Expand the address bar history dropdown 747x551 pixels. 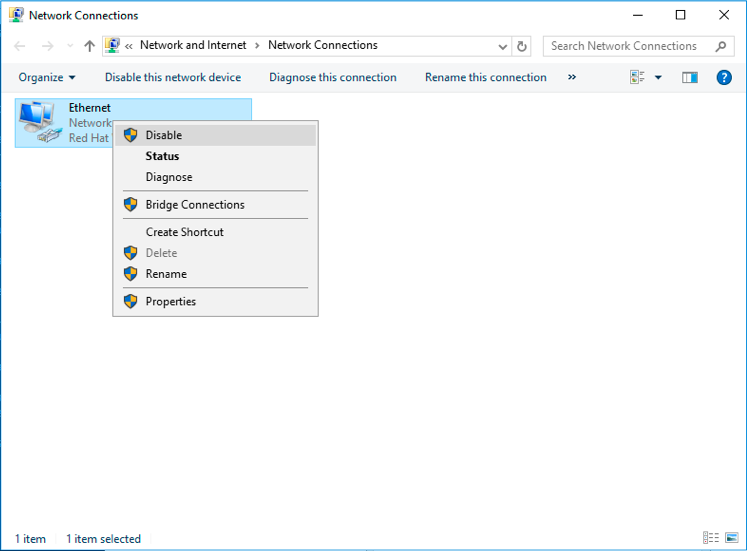click(503, 46)
